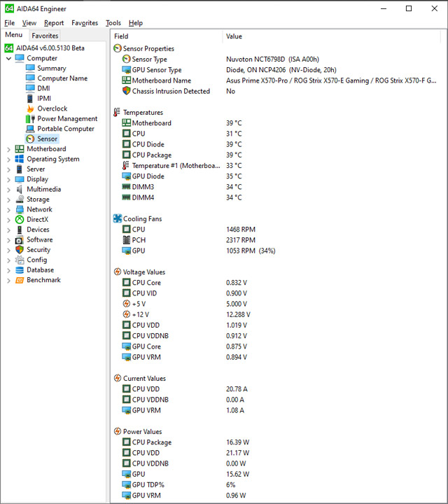Click the Server tower icon
The height and width of the screenshot is (504, 448).
click(20, 169)
